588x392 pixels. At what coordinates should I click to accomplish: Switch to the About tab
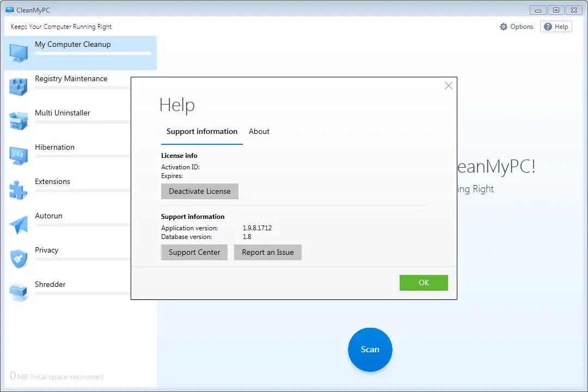259,132
